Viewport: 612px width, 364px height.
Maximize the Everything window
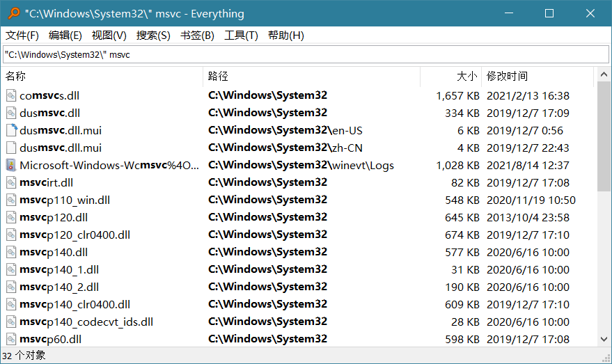[x=549, y=13]
